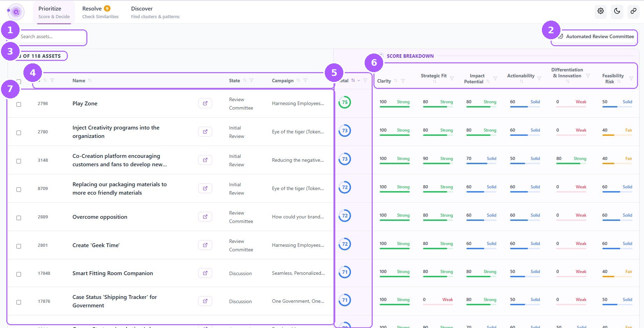Filter by the Campaign column
The width and height of the screenshot is (644, 328).
point(306,81)
